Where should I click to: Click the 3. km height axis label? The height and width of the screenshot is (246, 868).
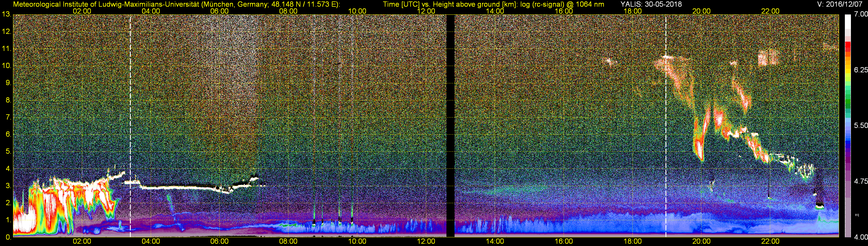point(8,186)
